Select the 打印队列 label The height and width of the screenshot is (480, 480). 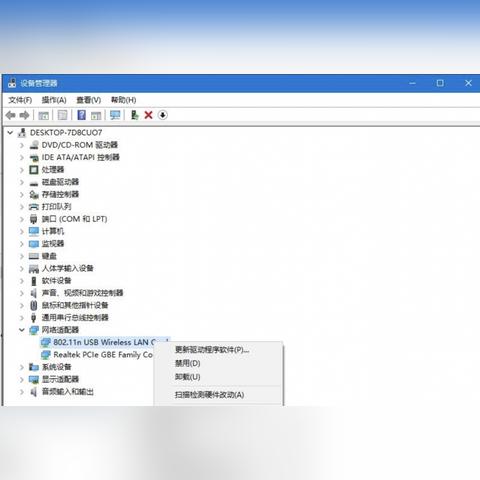[x=57, y=207]
